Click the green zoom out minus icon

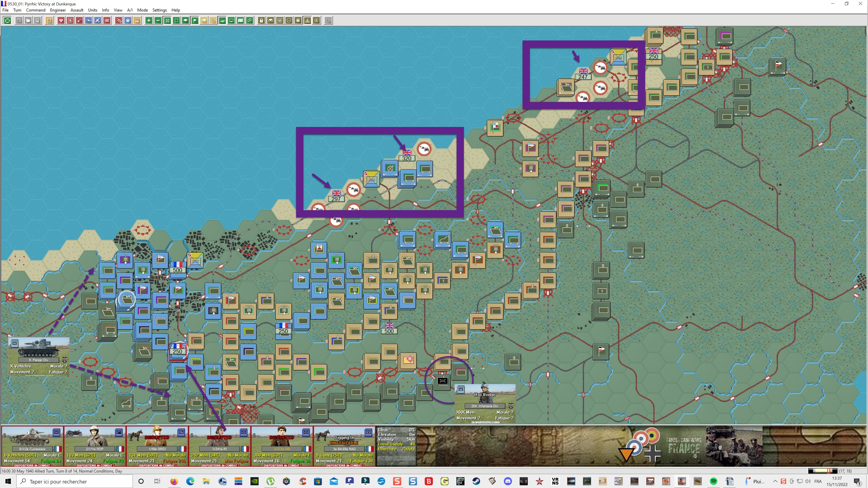click(x=158, y=21)
